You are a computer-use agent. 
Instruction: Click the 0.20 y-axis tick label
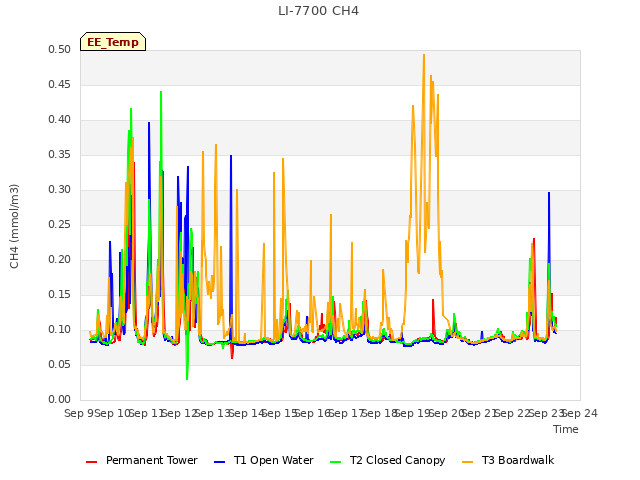(60, 260)
